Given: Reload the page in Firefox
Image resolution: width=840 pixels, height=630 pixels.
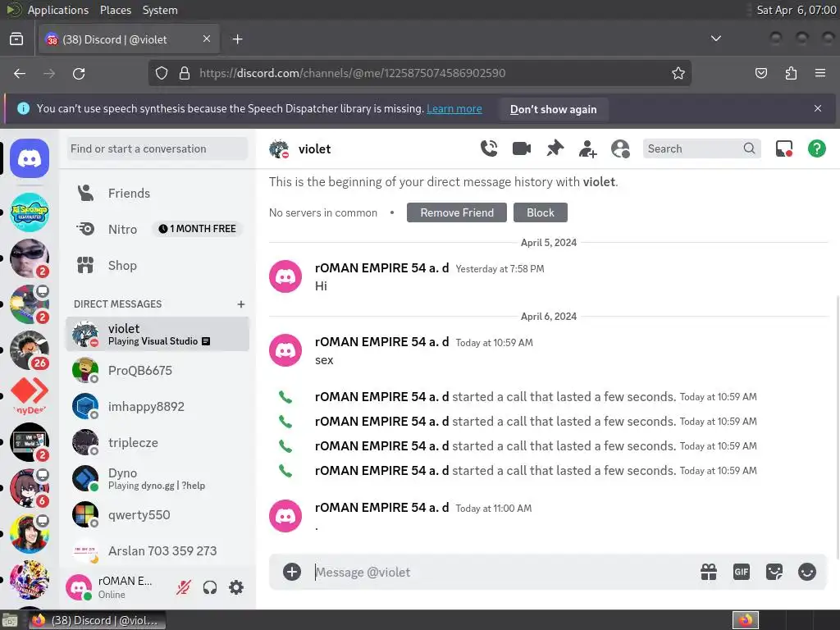Looking at the screenshot, I should 79,73.
